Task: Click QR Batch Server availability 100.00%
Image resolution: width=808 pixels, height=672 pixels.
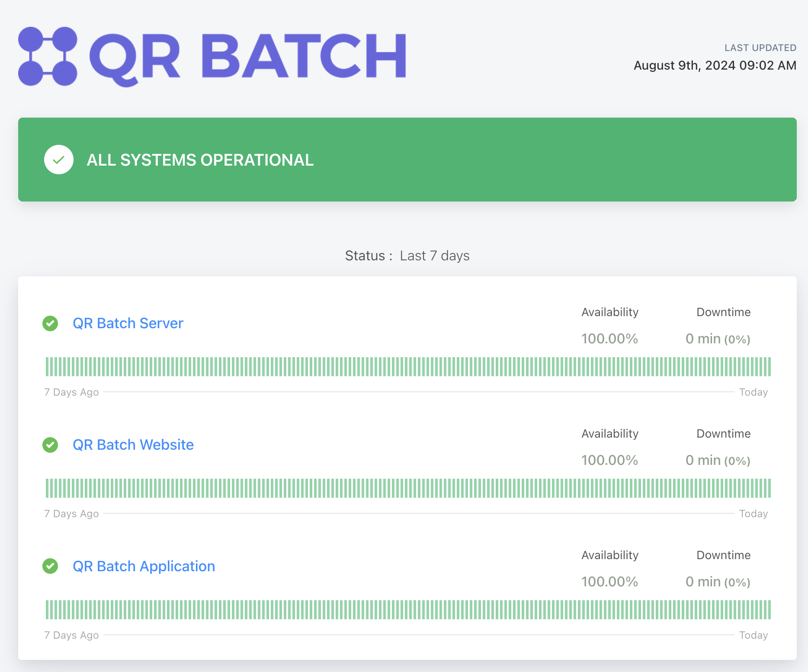Action: 610,339
